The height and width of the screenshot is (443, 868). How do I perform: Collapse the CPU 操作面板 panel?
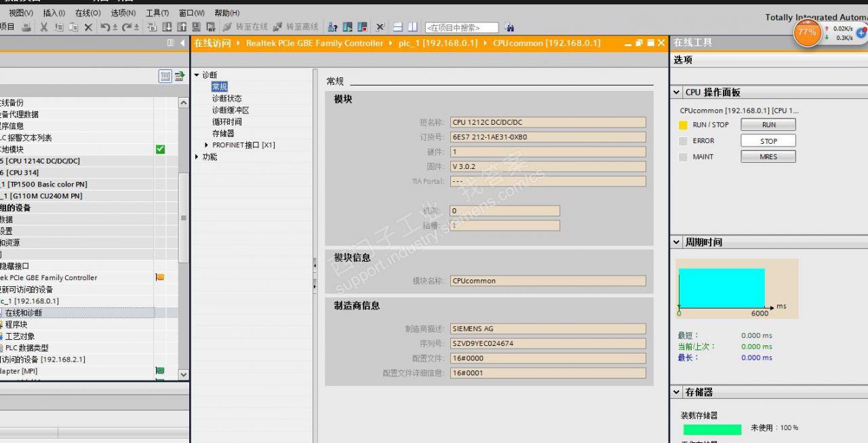(x=676, y=92)
